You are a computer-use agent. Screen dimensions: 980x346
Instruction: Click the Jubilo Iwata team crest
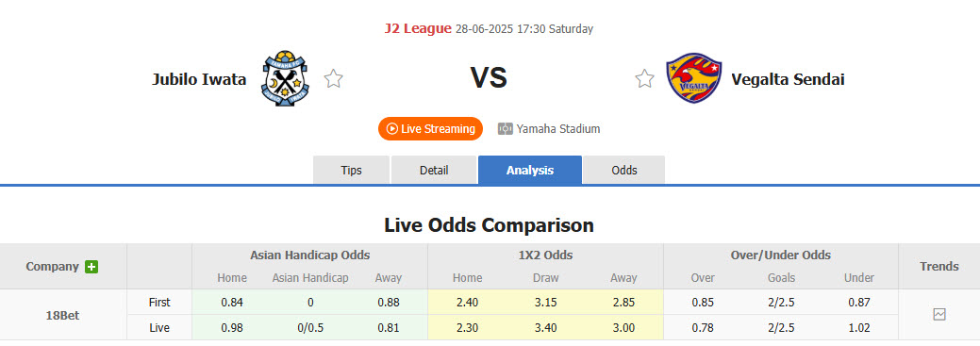click(x=284, y=78)
